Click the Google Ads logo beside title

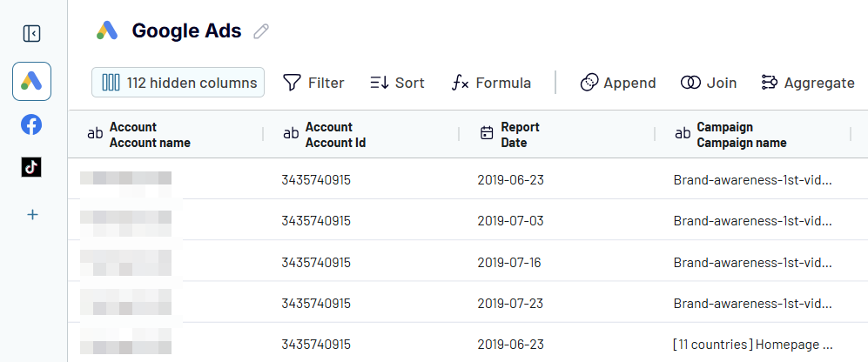107,30
